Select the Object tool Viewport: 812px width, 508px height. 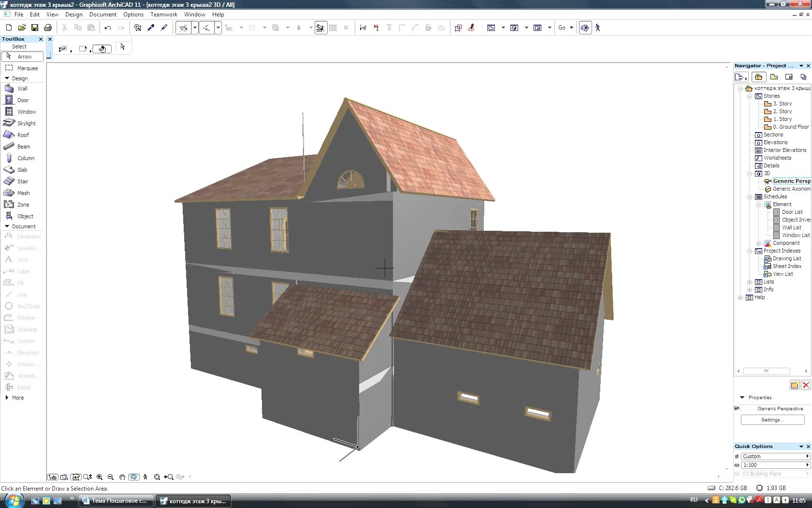tap(22, 216)
